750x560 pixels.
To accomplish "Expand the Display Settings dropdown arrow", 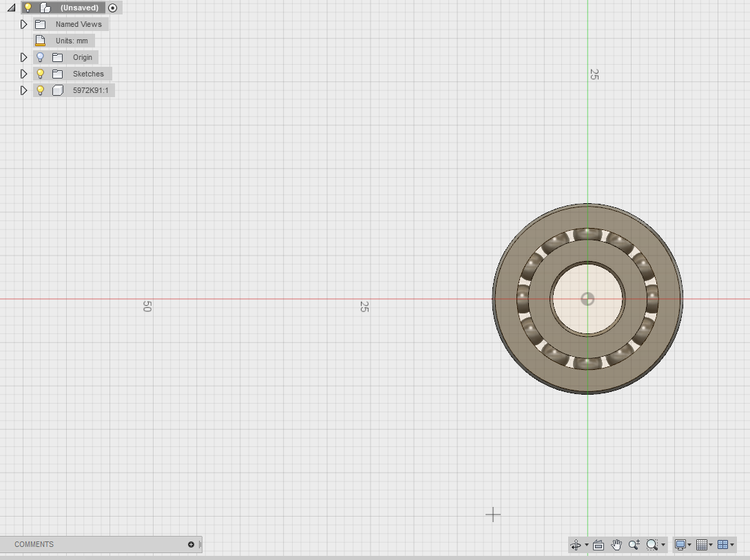I will tap(689, 545).
